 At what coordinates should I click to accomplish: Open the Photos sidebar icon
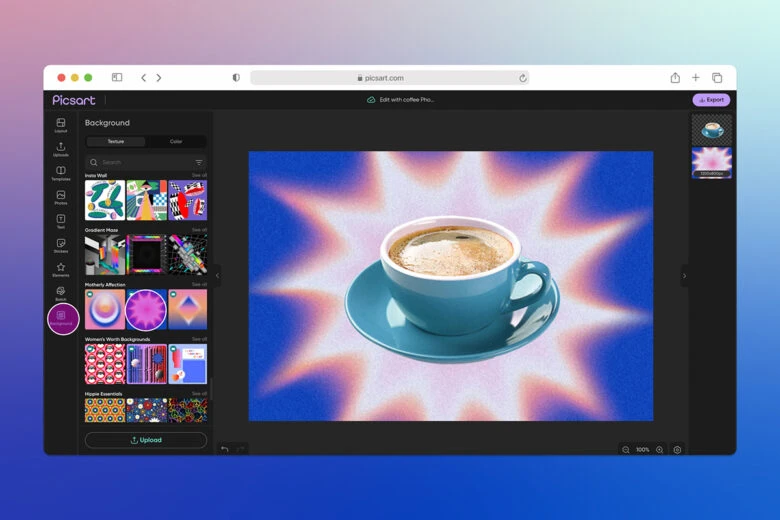coord(61,197)
